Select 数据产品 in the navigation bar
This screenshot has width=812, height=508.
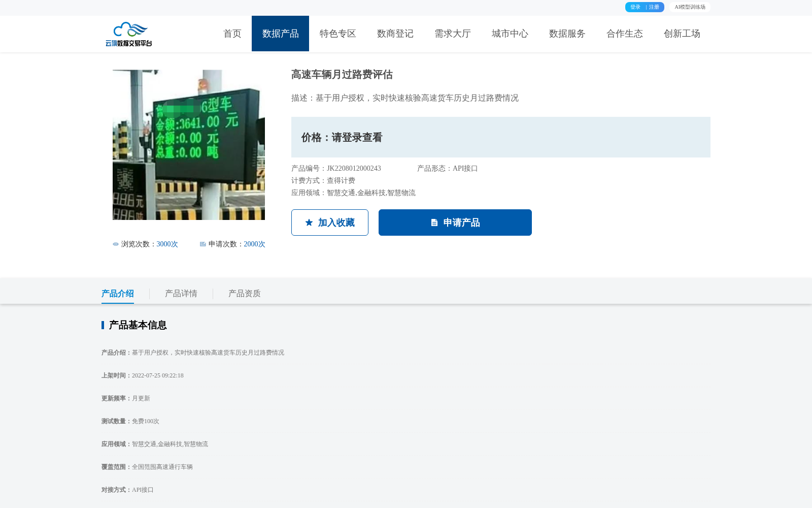280,34
